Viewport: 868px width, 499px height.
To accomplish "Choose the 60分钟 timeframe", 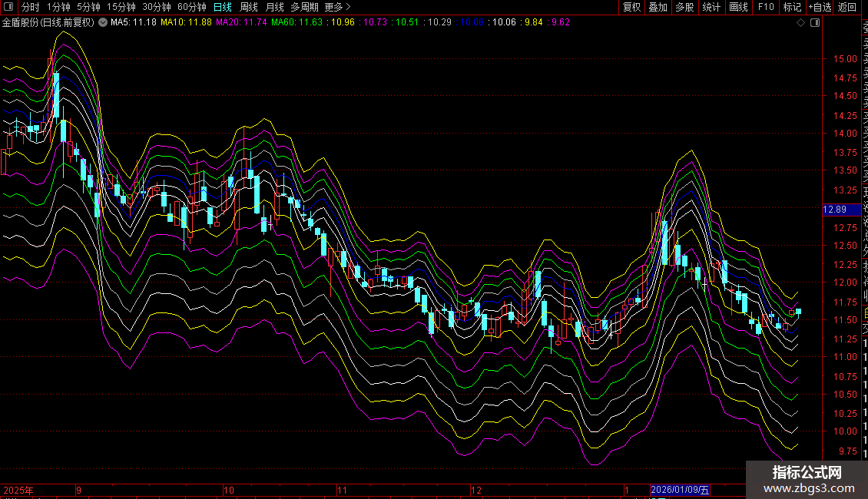I will pos(192,8).
